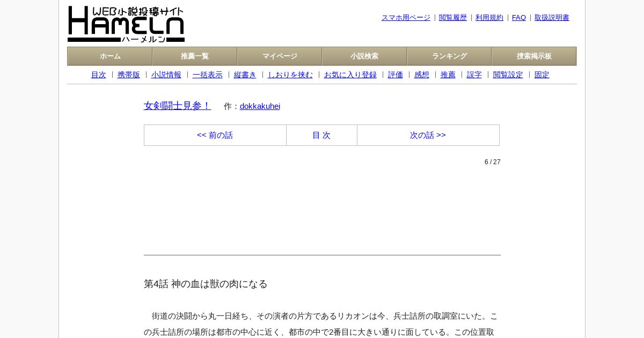Viewport: 644px width, 338px height.
Task: Select 一括表示 option
Action: pyautogui.click(x=208, y=75)
